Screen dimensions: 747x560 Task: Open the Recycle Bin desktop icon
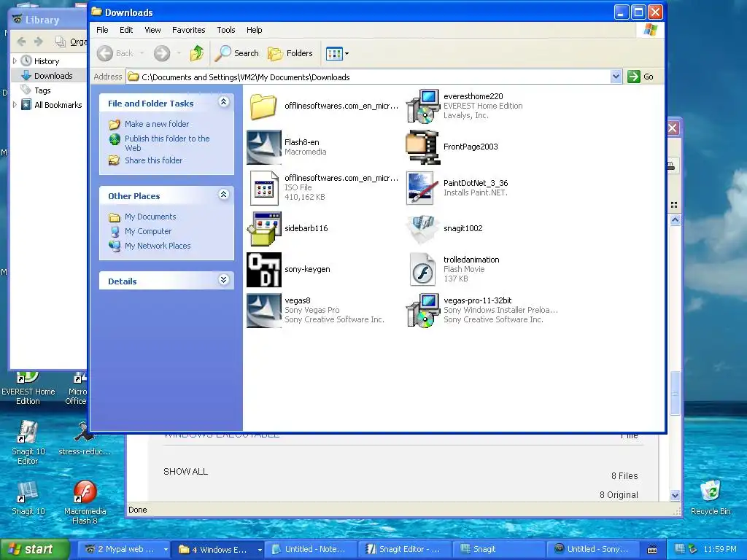[x=711, y=497]
